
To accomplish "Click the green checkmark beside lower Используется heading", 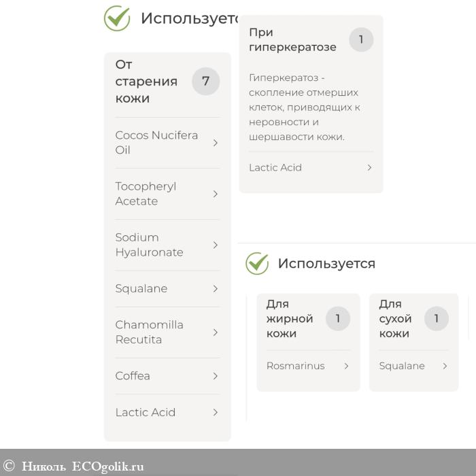I will [257, 263].
